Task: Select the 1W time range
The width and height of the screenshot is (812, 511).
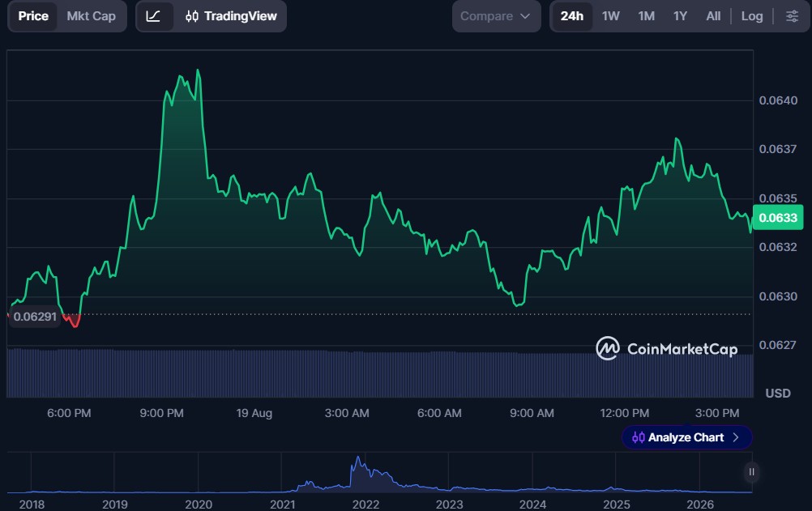Action: click(x=610, y=16)
